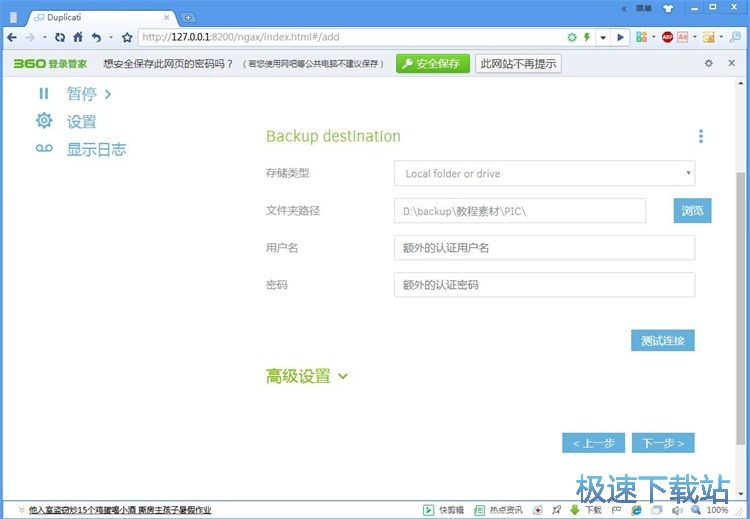Click the 此网站不再提示 button

pyautogui.click(x=518, y=64)
